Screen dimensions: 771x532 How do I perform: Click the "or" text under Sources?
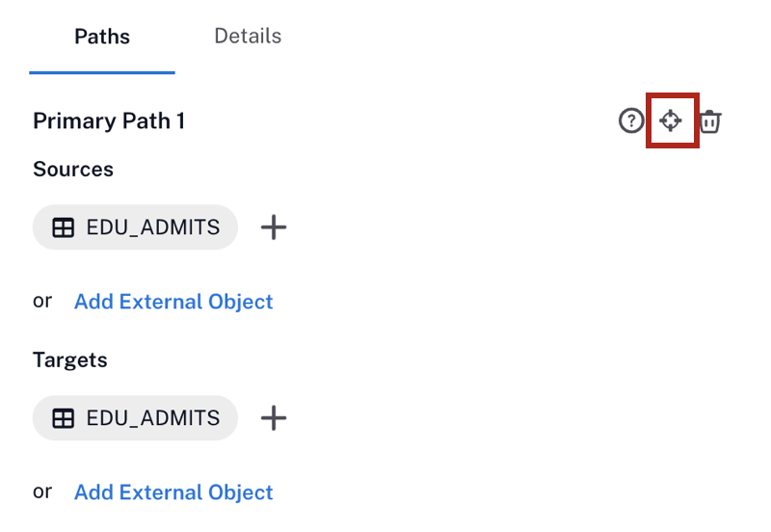[x=42, y=301]
